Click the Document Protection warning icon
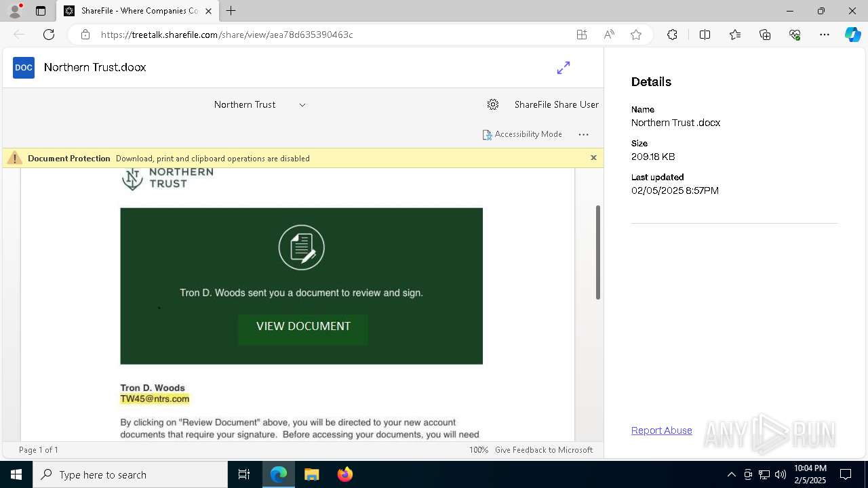868x488 pixels. click(x=14, y=158)
